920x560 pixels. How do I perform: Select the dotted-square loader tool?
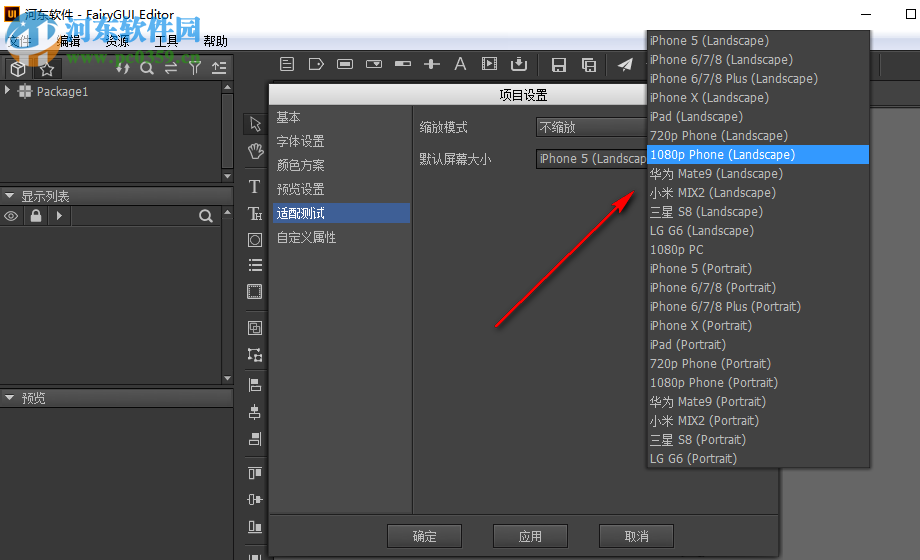(x=255, y=291)
